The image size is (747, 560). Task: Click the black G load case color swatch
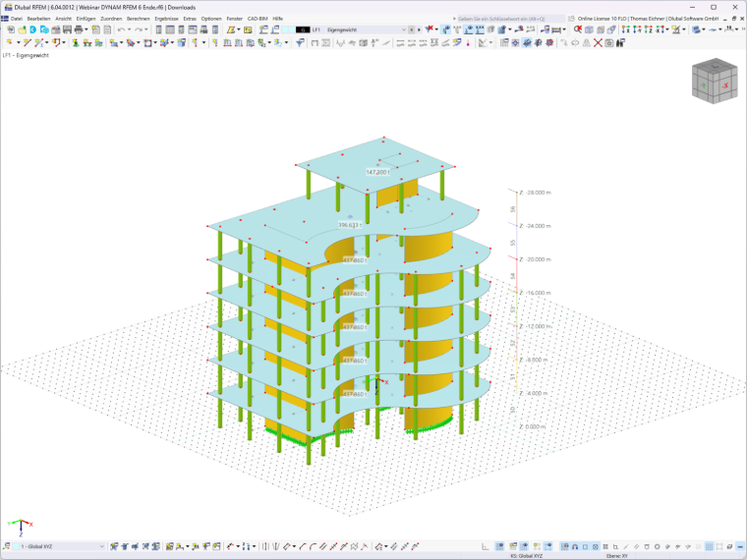pos(303,29)
